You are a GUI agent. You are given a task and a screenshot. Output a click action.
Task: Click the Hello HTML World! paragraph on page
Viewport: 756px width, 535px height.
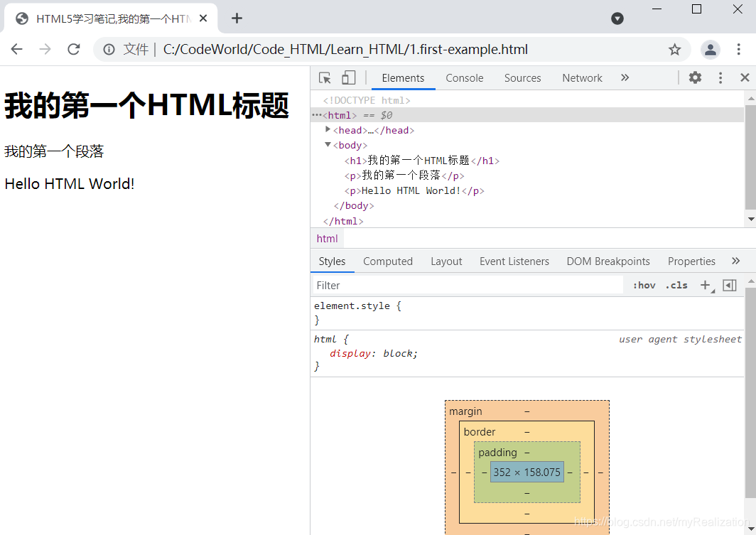(70, 183)
